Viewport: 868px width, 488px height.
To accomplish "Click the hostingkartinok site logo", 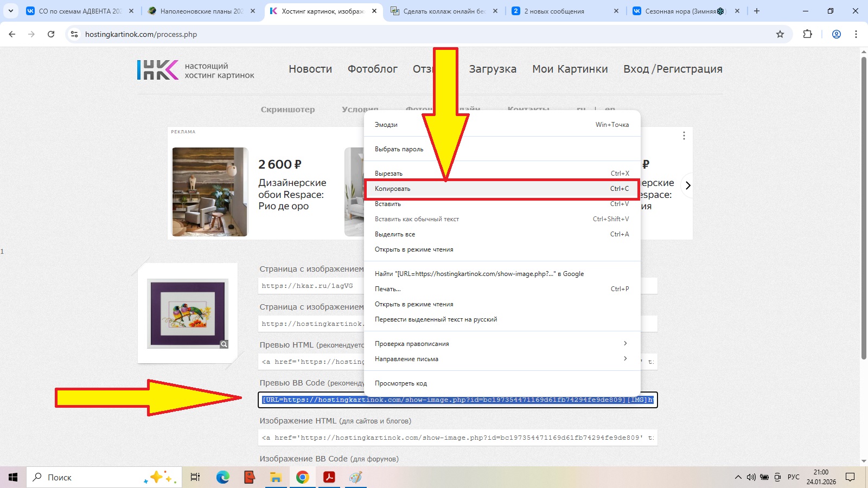I will click(x=195, y=70).
